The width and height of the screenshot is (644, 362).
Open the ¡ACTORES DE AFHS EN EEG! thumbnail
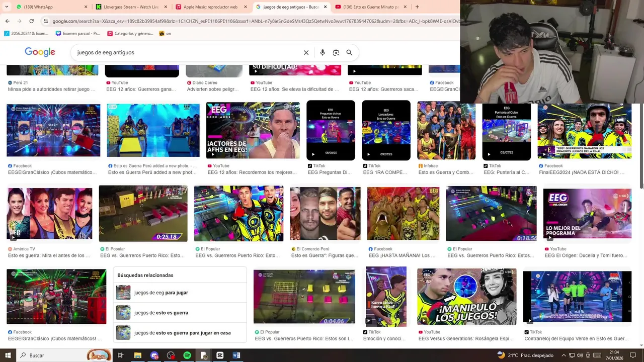click(x=253, y=130)
